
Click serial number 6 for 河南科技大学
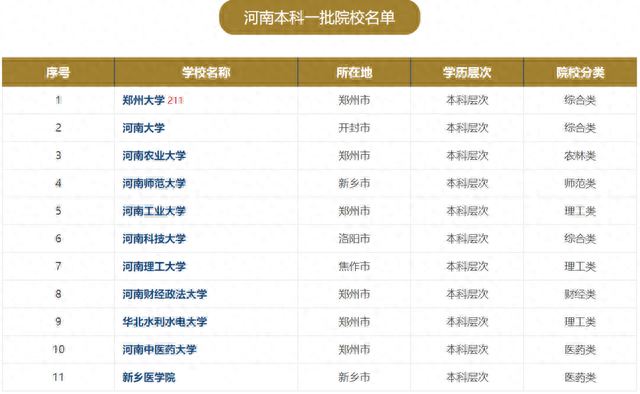[58, 238]
